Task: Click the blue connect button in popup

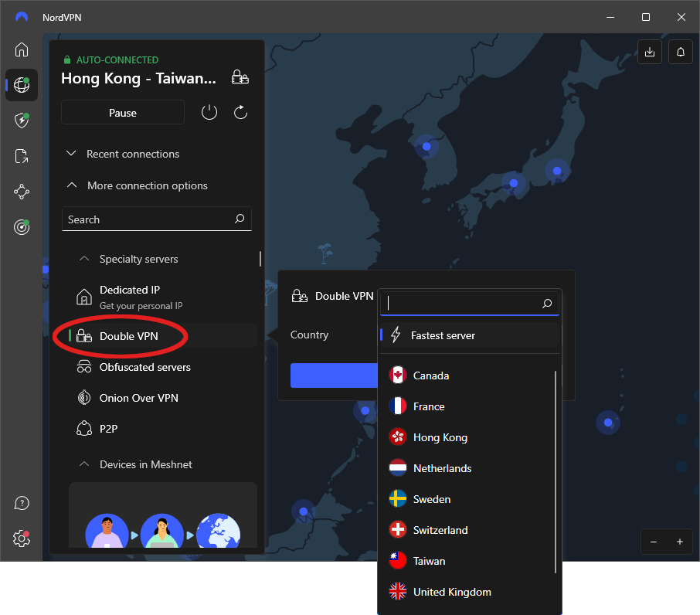Action: click(x=334, y=375)
